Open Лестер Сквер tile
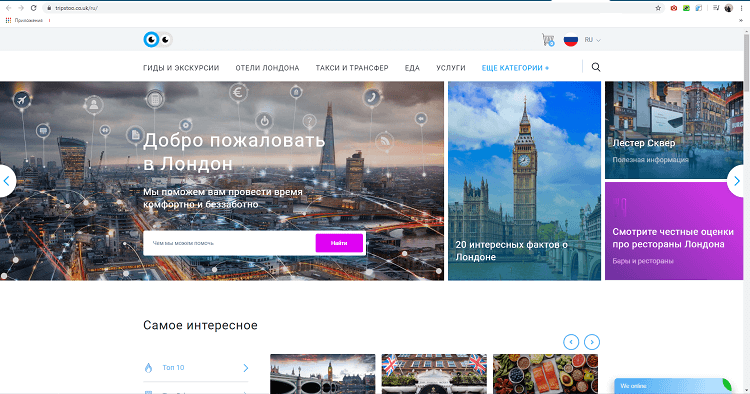The width and height of the screenshot is (750, 394). click(674, 130)
